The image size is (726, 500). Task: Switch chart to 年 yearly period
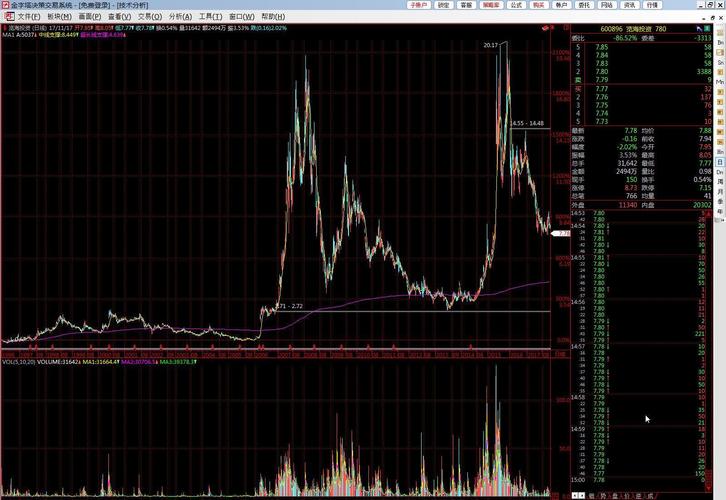720,211
